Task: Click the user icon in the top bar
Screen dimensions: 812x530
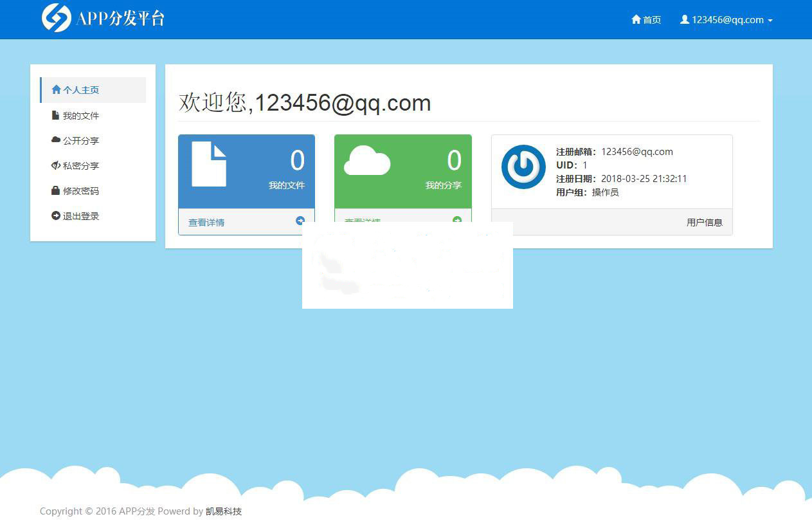Action: pos(685,20)
